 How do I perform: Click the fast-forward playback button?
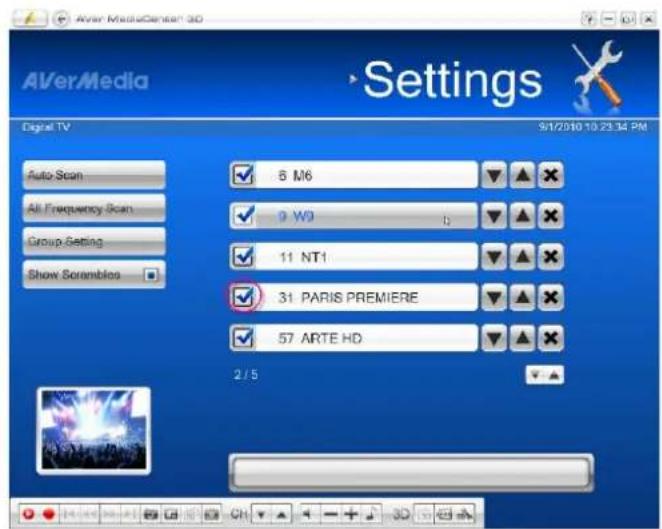point(110,514)
